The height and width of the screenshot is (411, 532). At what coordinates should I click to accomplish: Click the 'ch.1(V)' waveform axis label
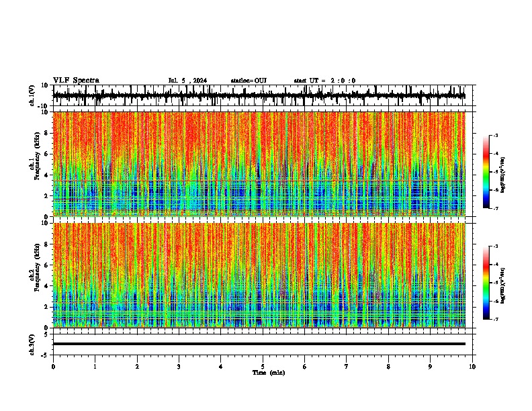click(32, 95)
